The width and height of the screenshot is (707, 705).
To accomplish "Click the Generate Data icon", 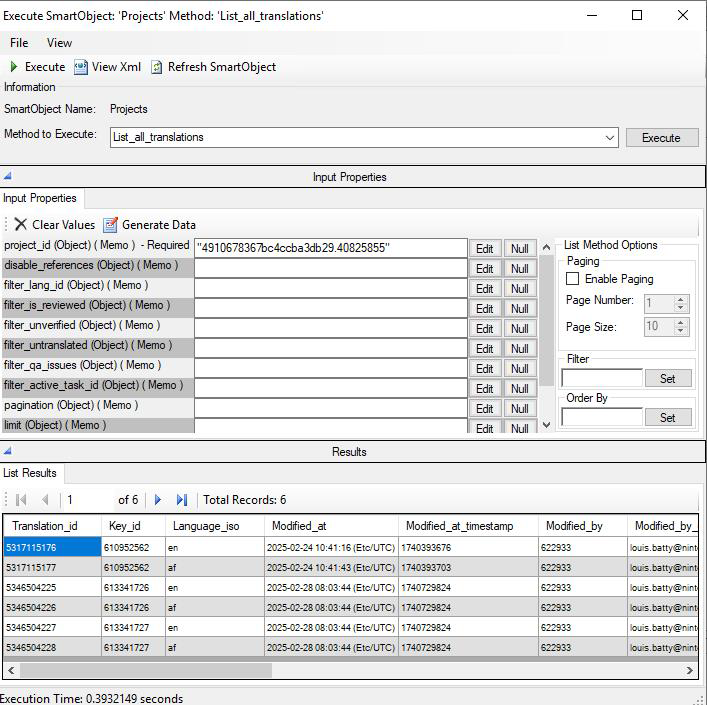I will coord(110,225).
